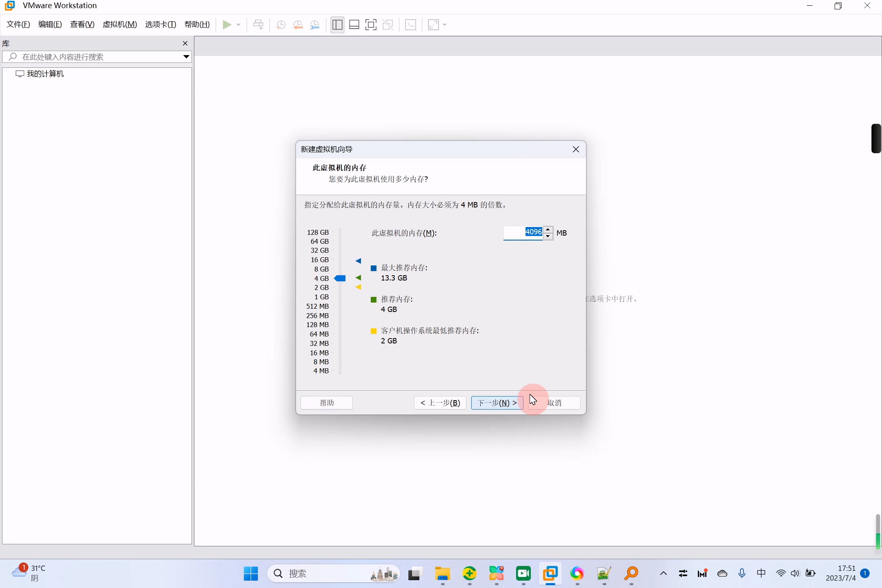Click the library search input field

tap(97, 57)
